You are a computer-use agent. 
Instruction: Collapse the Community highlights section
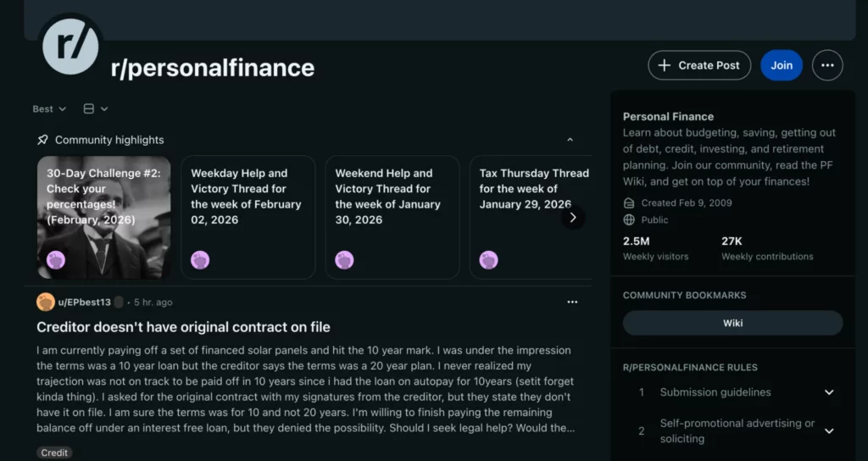(x=570, y=140)
